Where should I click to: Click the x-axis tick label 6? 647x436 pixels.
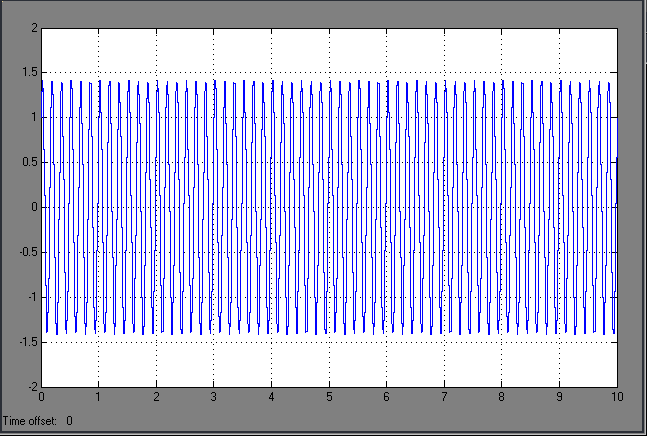pyautogui.click(x=387, y=397)
